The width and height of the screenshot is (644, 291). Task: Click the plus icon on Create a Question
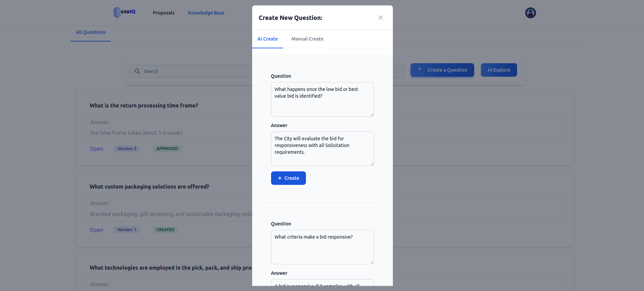420,69
